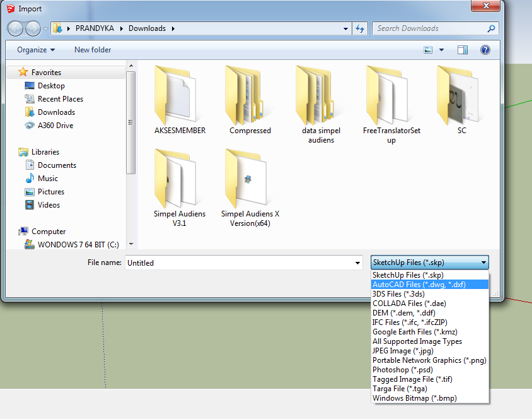
Task: Choose COLLADA Files (*.dae) option
Action: tap(430, 304)
